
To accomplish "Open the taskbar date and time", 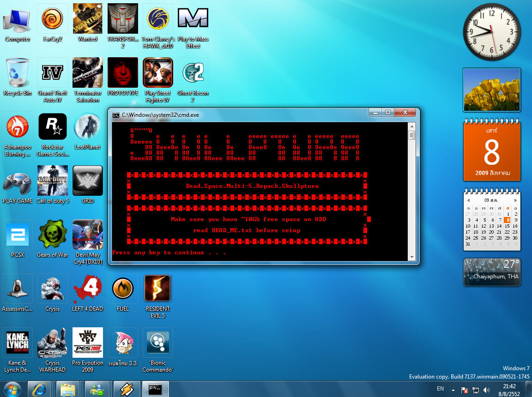I will [x=509, y=390].
